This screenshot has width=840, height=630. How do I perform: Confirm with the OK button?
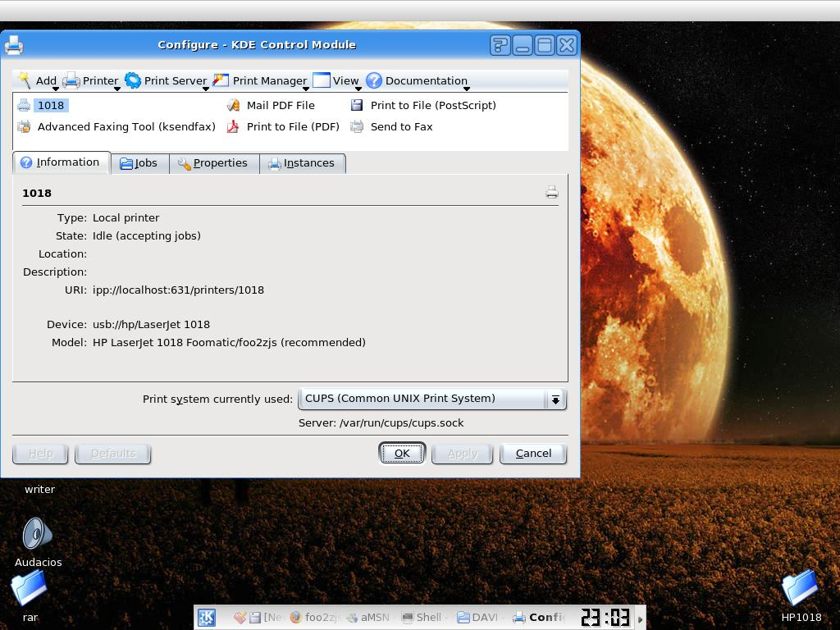click(402, 453)
